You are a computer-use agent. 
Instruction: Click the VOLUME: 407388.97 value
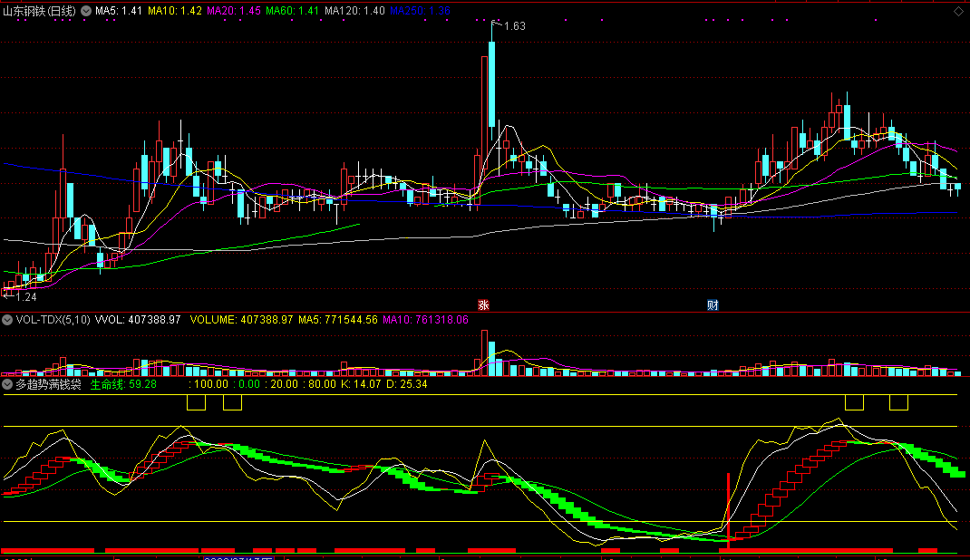(241, 320)
